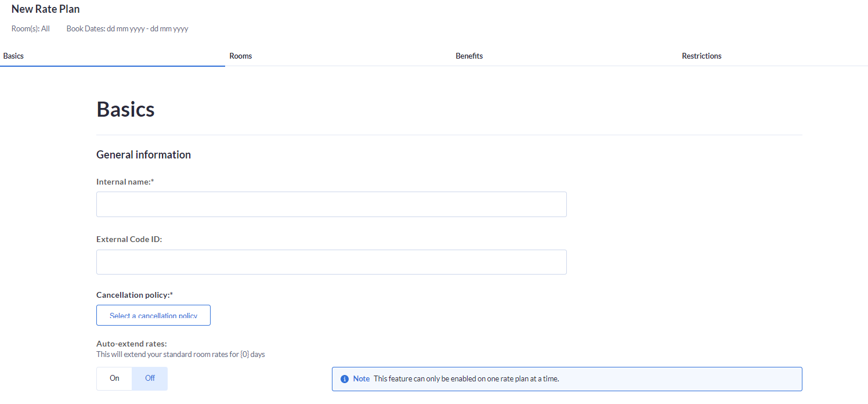Image resolution: width=868 pixels, height=404 pixels.
Task: Click the 'Auto-extend rates:' label
Action: click(x=132, y=344)
